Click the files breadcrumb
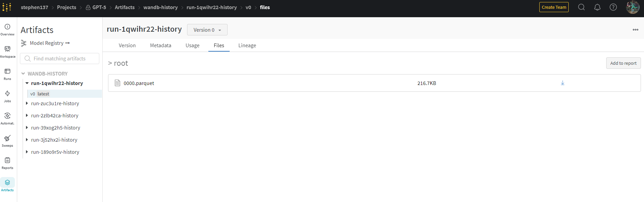The height and width of the screenshot is (202, 644). [x=265, y=7]
